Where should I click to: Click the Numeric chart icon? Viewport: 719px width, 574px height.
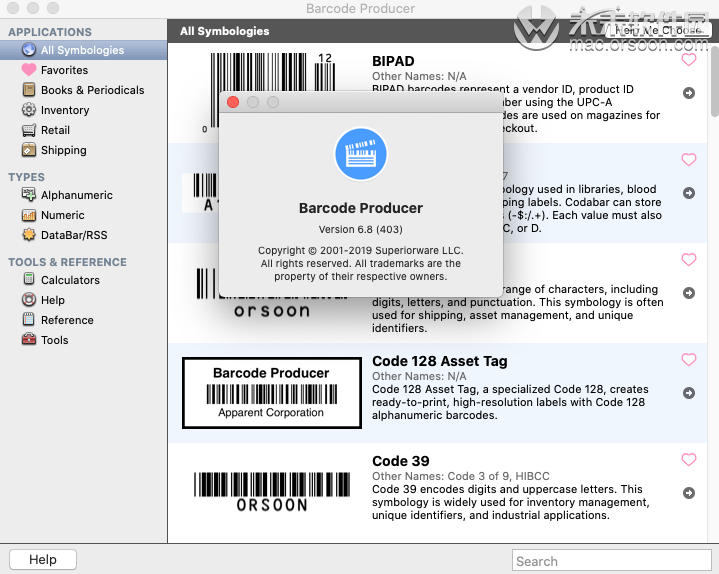29,215
